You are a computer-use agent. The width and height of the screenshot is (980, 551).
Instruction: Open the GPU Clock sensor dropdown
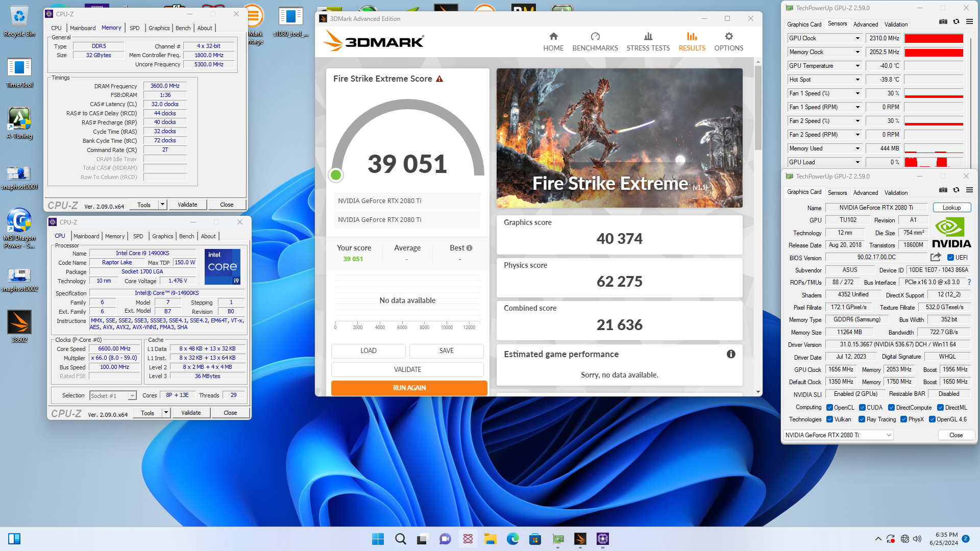(x=857, y=38)
